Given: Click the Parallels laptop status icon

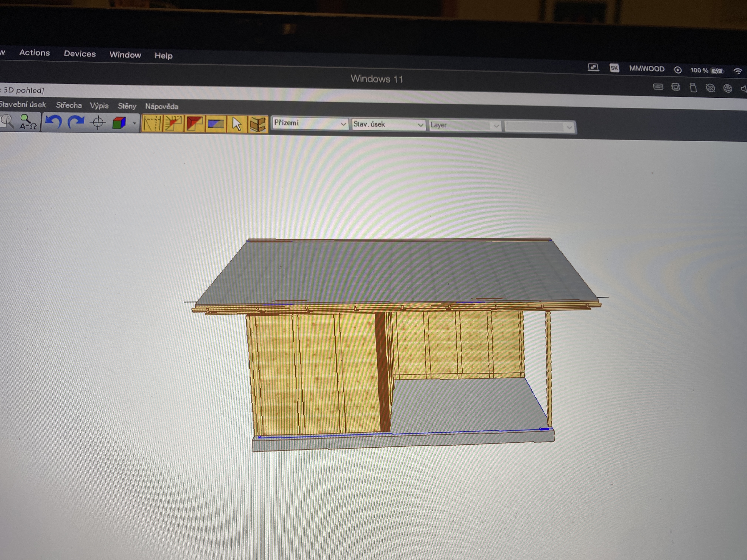Looking at the screenshot, I should click(593, 68).
